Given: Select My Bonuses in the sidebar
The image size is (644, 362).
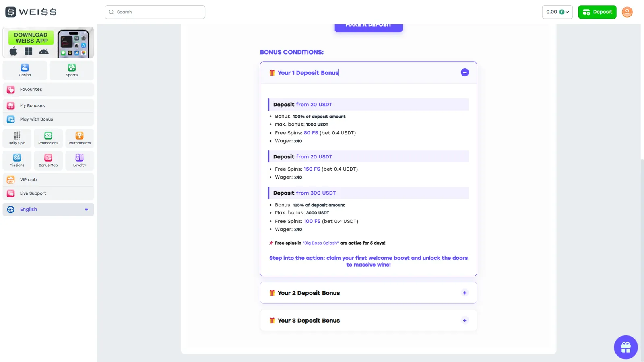Looking at the screenshot, I should 48,105.
